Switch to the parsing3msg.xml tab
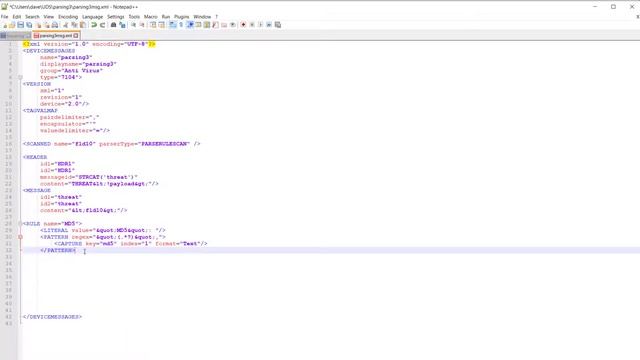Viewport: 640px width, 360px height. (x=55, y=36)
